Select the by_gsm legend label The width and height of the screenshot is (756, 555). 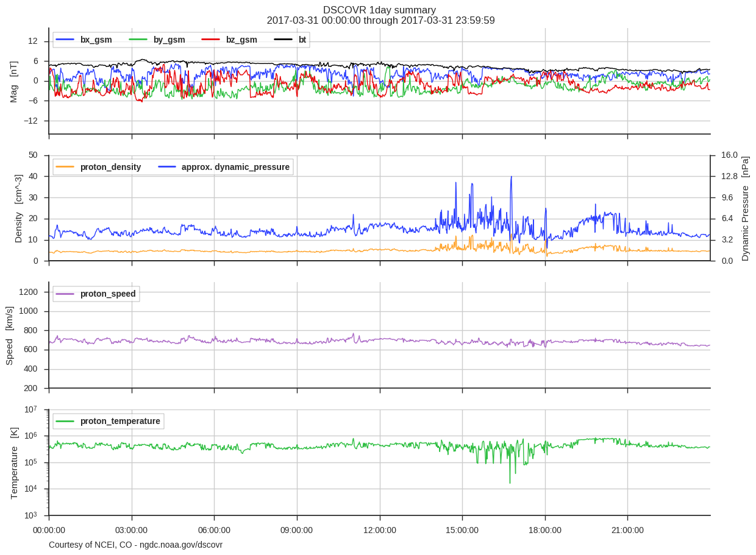click(x=169, y=40)
